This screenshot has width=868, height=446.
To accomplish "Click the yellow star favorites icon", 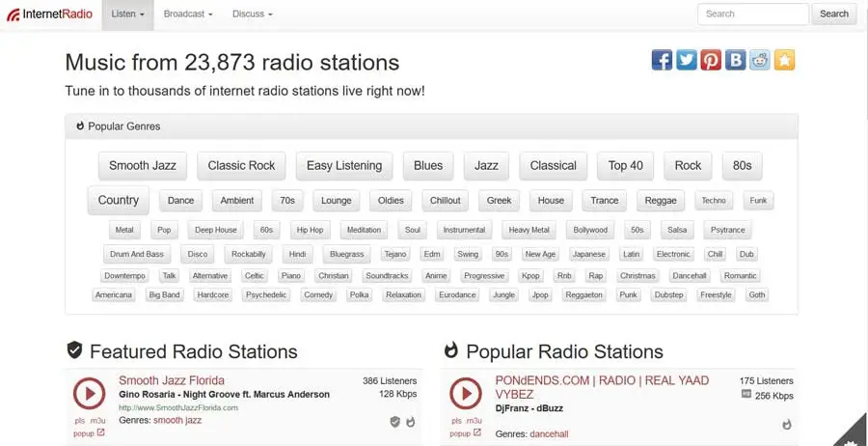I will pyautogui.click(x=784, y=60).
